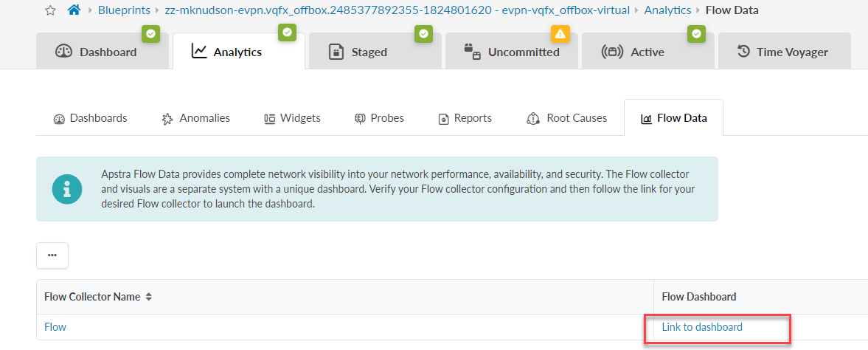Click the Link to dashboard hyperlink
The height and width of the screenshot is (350, 868).
click(x=702, y=327)
